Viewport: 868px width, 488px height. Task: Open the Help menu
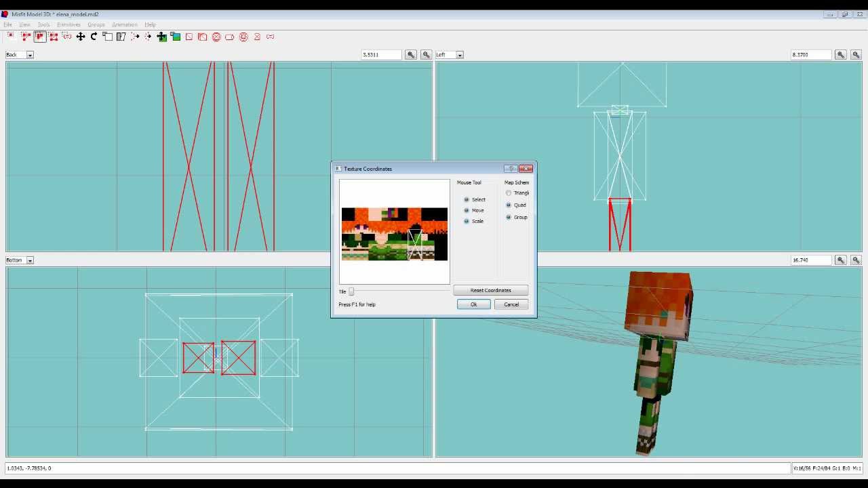click(x=150, y=24)
